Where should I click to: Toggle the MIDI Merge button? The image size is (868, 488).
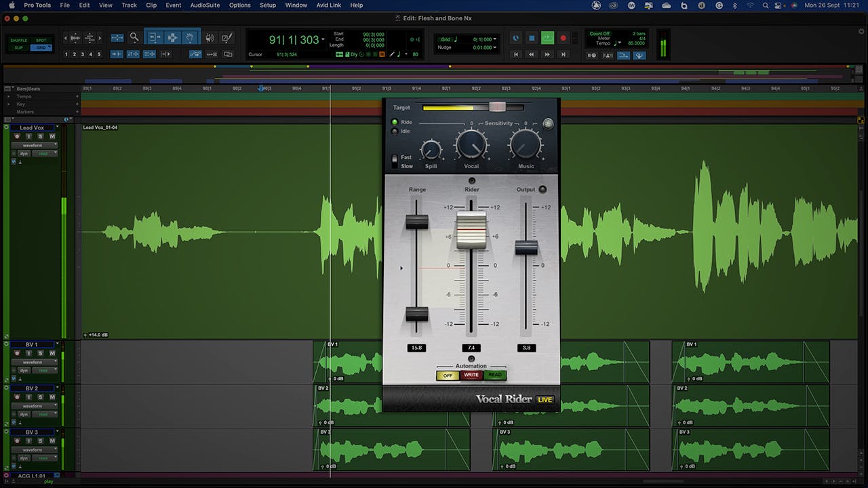(x=624, y=56)
